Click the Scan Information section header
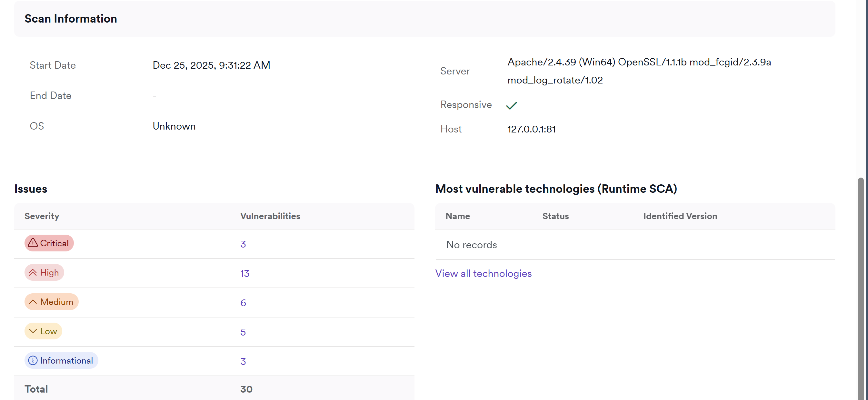 [x=71, y=18]
